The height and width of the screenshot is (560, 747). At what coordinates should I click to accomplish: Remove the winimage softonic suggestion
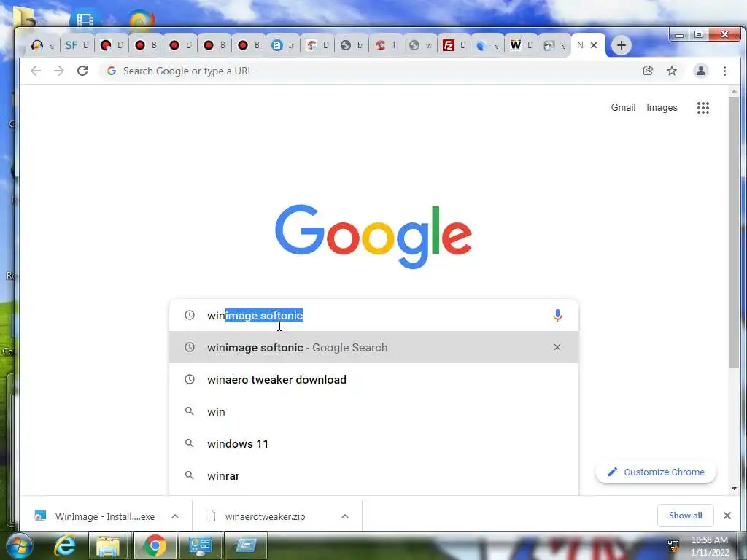557,347
